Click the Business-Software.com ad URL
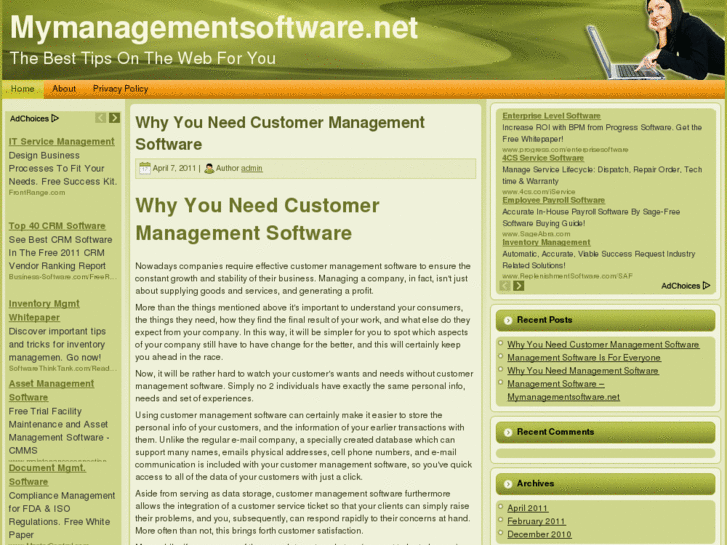Screen dimensions: 727x545 [63, 277]
